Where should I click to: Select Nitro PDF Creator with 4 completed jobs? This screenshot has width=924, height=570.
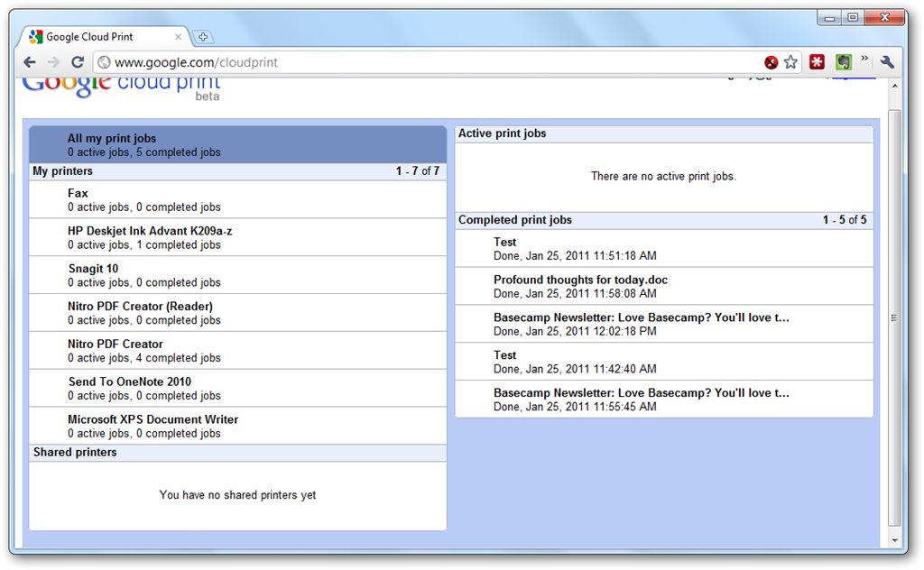click(238, 350)
